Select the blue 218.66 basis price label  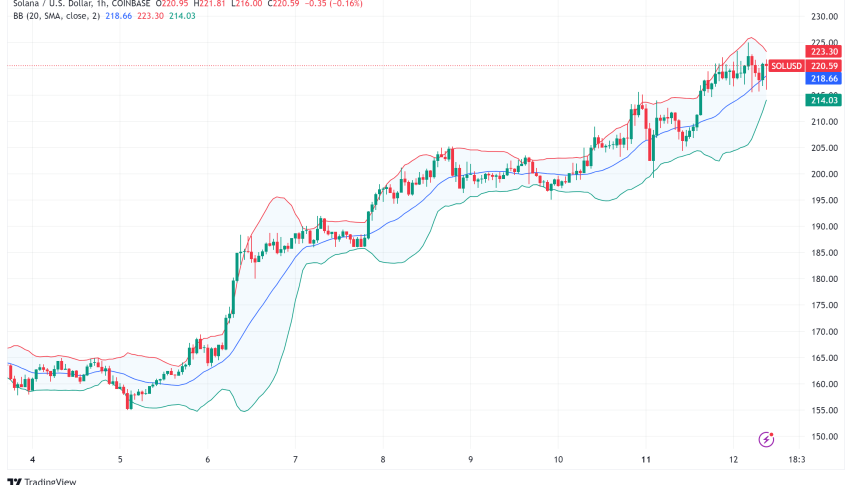tap(824, 79)
